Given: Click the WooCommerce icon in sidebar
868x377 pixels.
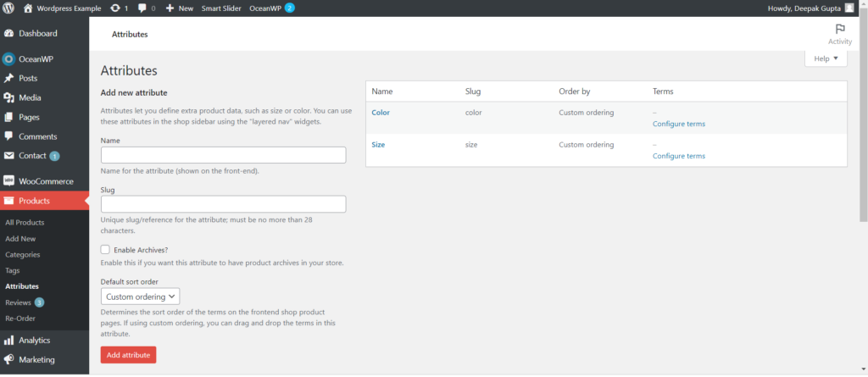Looking at the screenshot, I should point(8,181).
